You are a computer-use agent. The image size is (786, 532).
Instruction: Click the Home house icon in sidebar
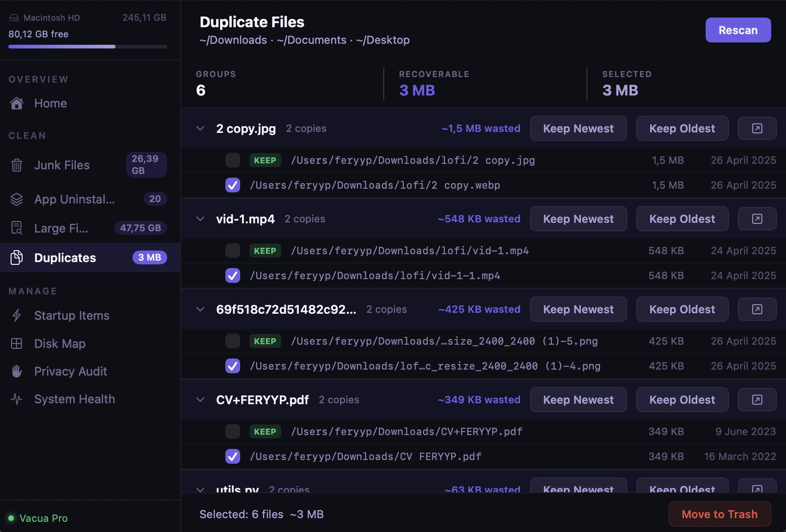tap(17, 103)
